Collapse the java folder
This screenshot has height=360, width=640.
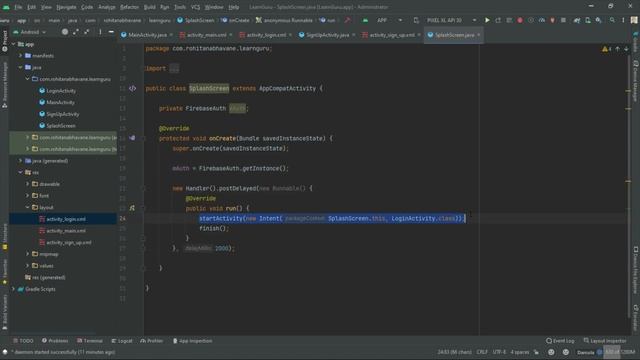(x=21, y=67)
